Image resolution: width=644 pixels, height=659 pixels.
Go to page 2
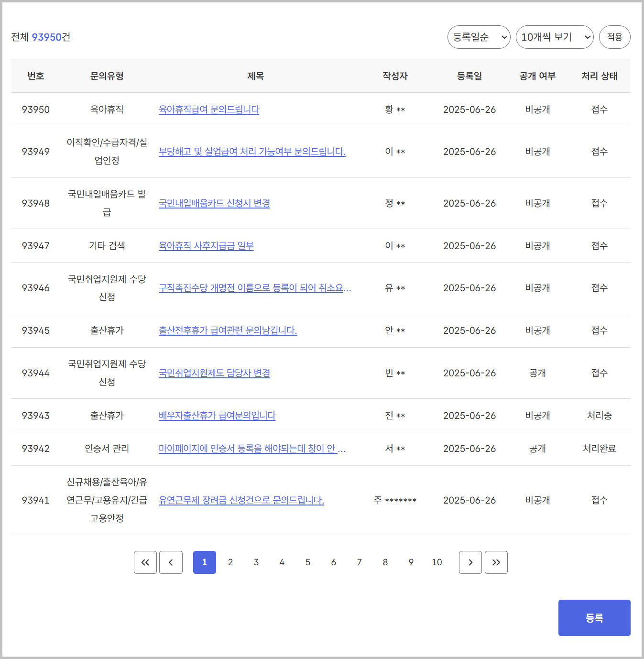[230, 562]
